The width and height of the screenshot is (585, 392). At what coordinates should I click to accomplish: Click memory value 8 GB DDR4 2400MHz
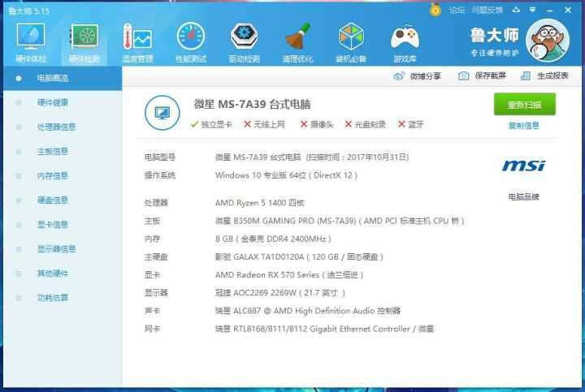273,239
